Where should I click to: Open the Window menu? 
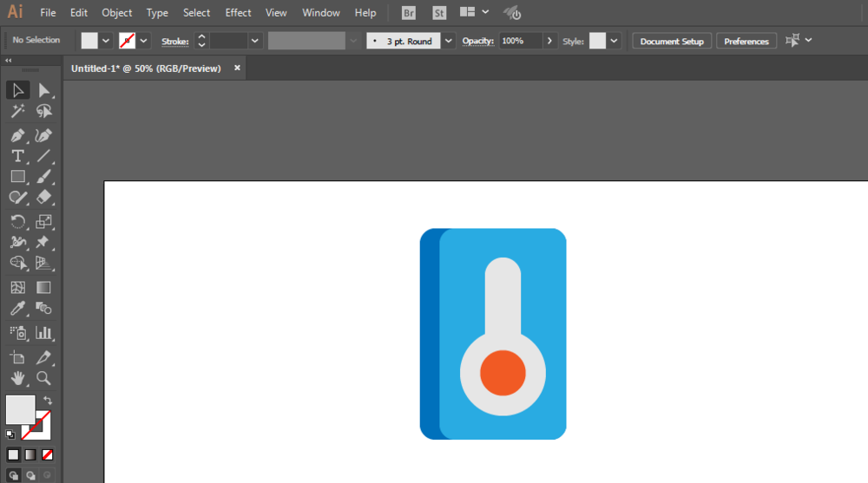coord(321,13)
